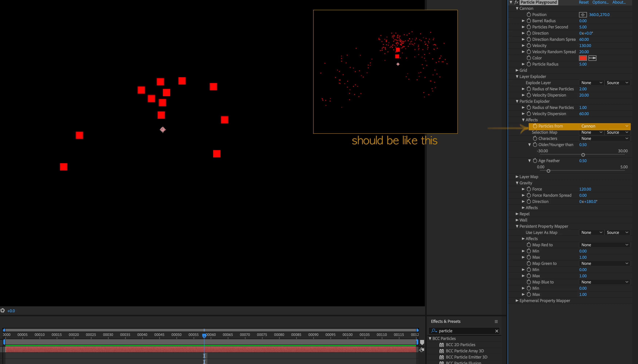
Task: Expand Ephemeral Property Mapper group
Action: pyautogui.click(x=517, y=300)
